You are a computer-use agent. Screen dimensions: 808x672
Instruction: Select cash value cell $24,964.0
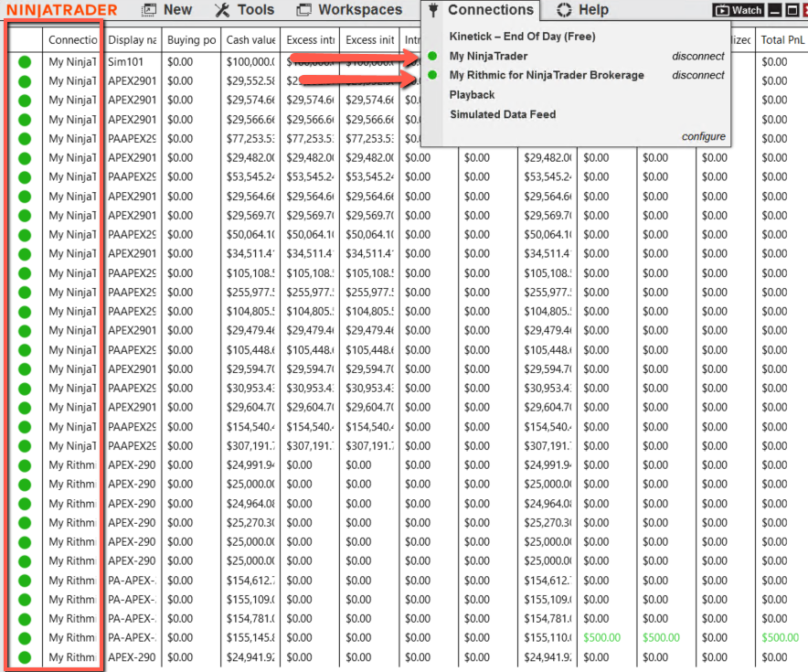[x=250, y=504]
